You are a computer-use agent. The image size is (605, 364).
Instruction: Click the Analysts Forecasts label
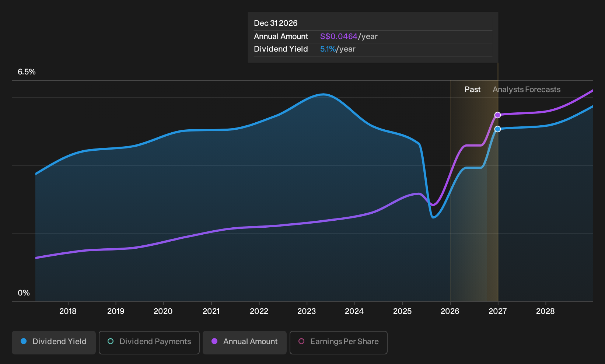click(527, 90)
